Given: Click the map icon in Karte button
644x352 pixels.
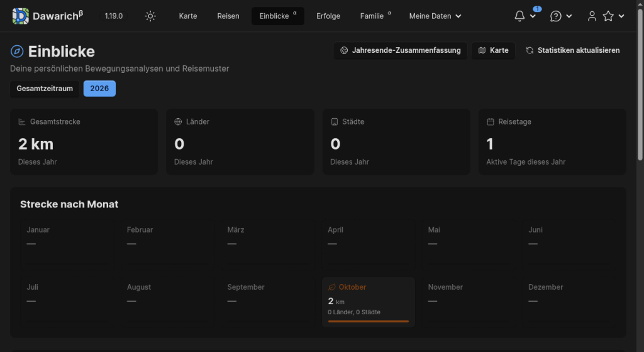Looking at the screenshot, I should coord(482,50).
